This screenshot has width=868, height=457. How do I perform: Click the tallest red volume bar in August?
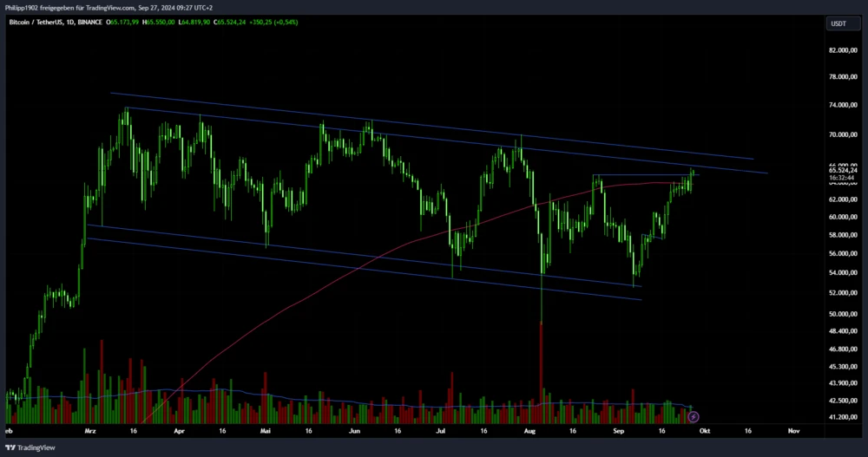point(541,373)
